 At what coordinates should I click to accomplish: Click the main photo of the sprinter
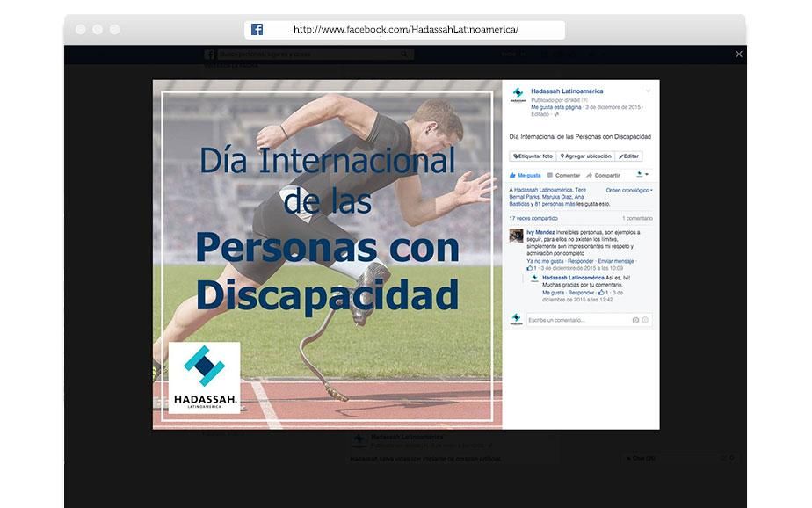point(327,254)
